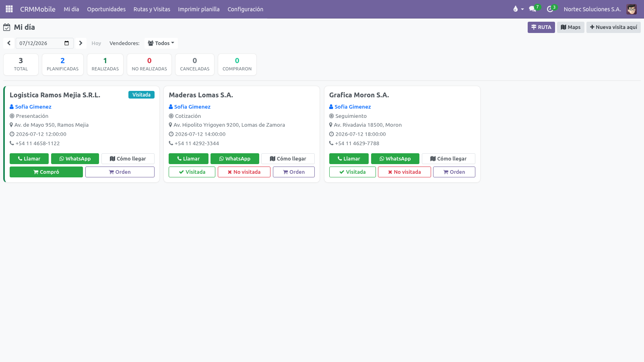Open Grafica Moron S.A. title
Viewport: 644px width, 362px height.
pyautogui.click(x=359, y=95)
